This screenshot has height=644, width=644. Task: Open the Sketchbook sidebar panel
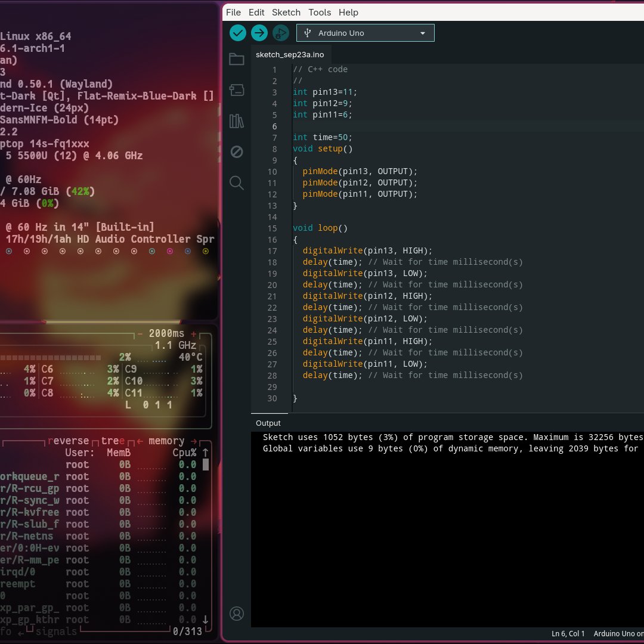click(237, 59)
